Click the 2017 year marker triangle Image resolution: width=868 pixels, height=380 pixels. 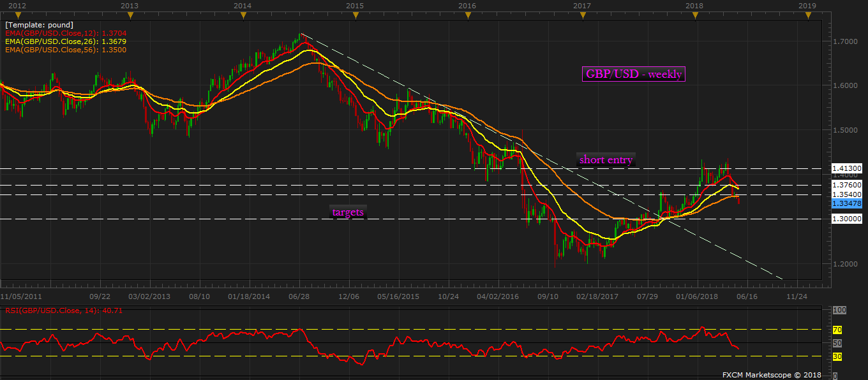pyautogui.click(x=582, y=15)
